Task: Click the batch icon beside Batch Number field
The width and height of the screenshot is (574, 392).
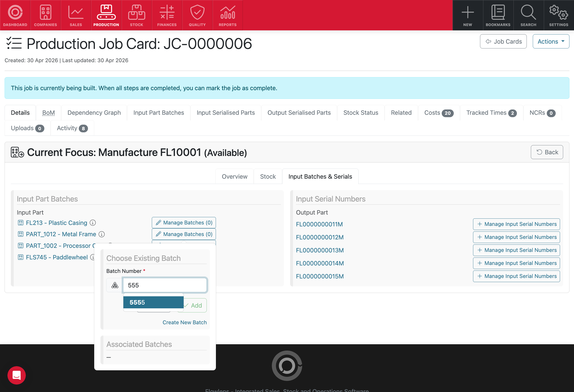Action: pyautogui.click(x=115, y=285)
